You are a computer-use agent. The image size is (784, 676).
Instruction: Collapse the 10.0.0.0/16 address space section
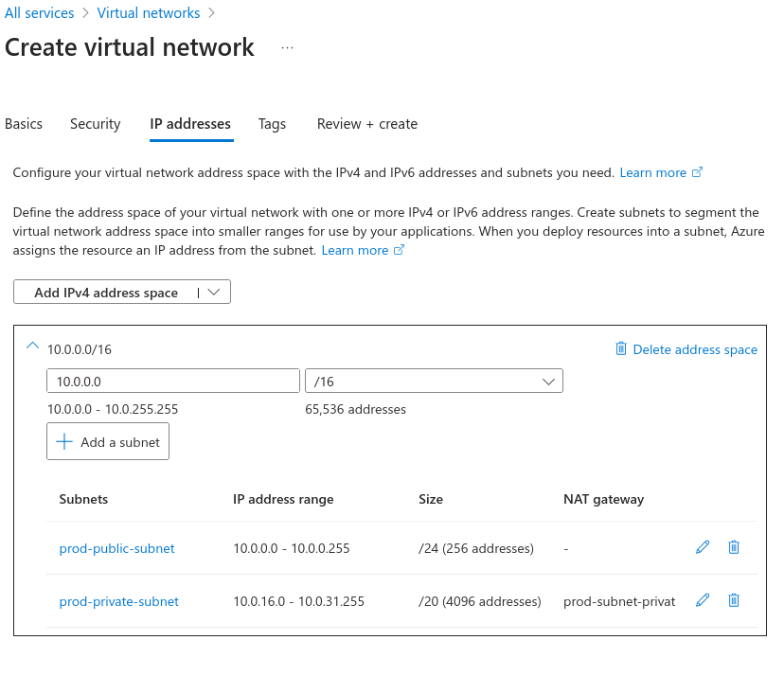tap(32, 347)
